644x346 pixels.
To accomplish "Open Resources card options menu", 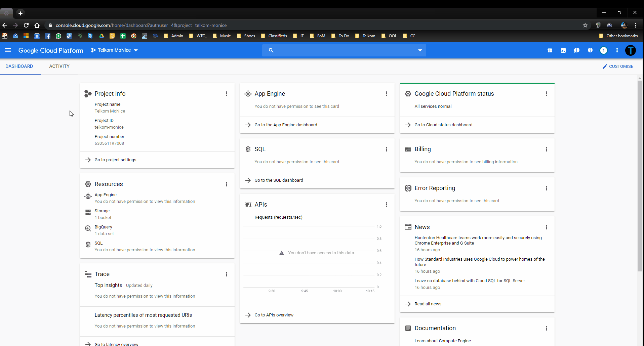I will 227,184.
